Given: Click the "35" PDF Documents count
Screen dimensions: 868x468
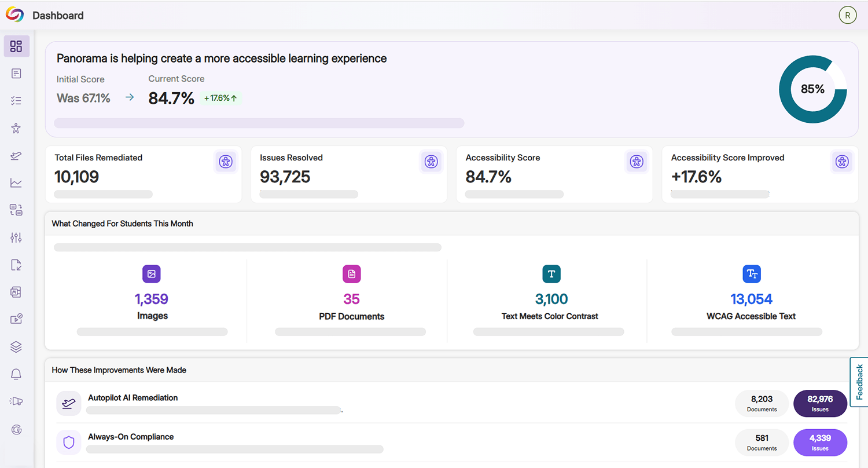Looking at the screenshot, I should pos(351,299).
